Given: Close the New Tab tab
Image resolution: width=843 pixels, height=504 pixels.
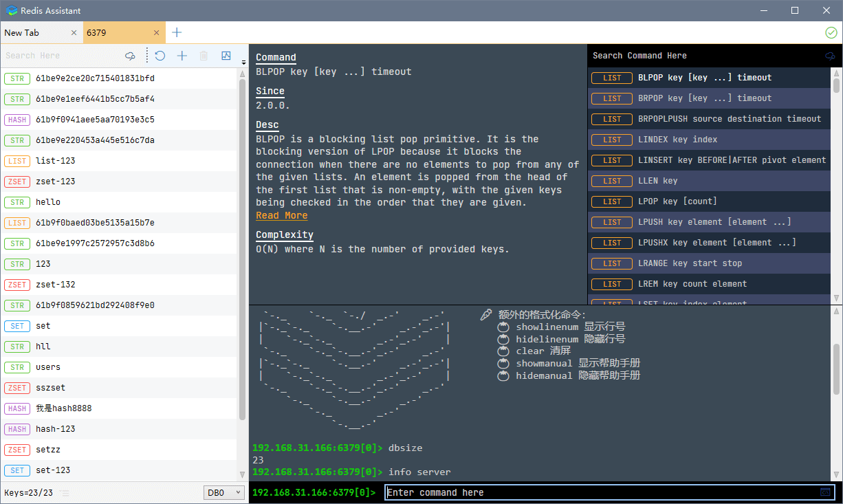Looking at the screenshot, I should click(74, 32).
